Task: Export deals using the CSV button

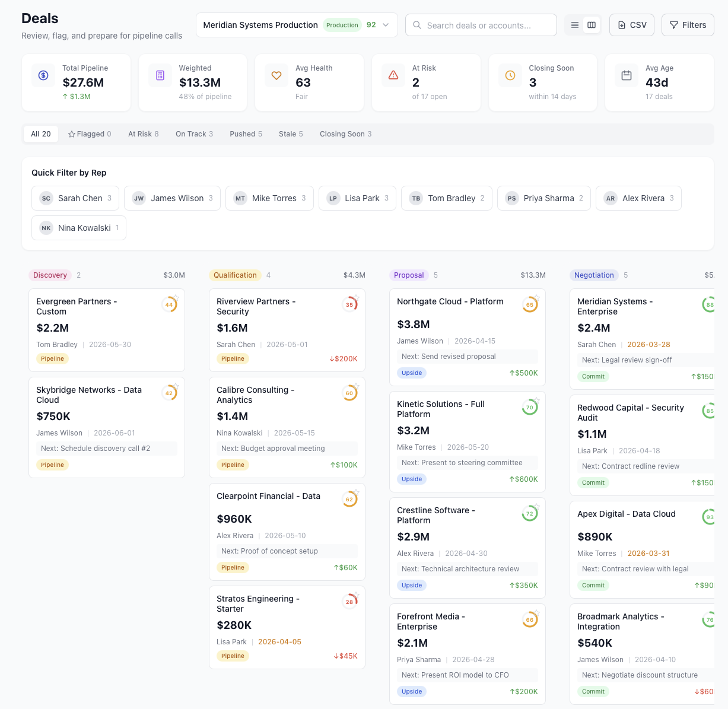Action: click(631, 24)
